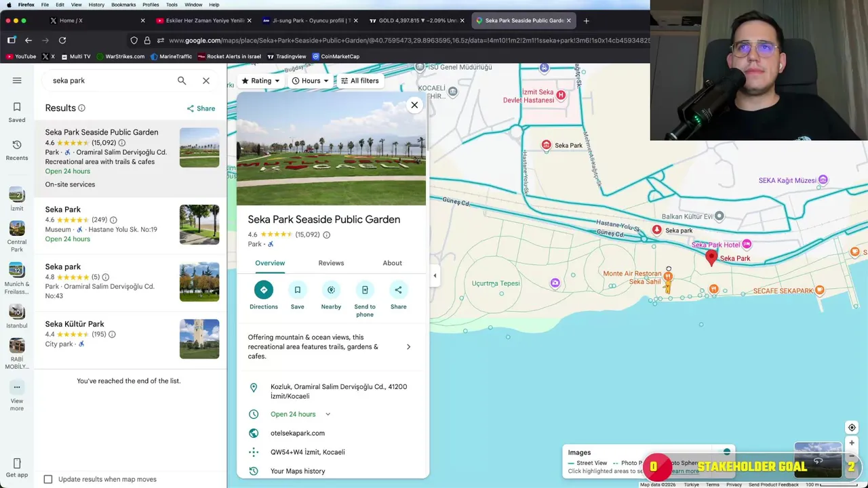Click the my location button on map
The height and width of the screenshot is (488, 868).
[x=852, y=428]
